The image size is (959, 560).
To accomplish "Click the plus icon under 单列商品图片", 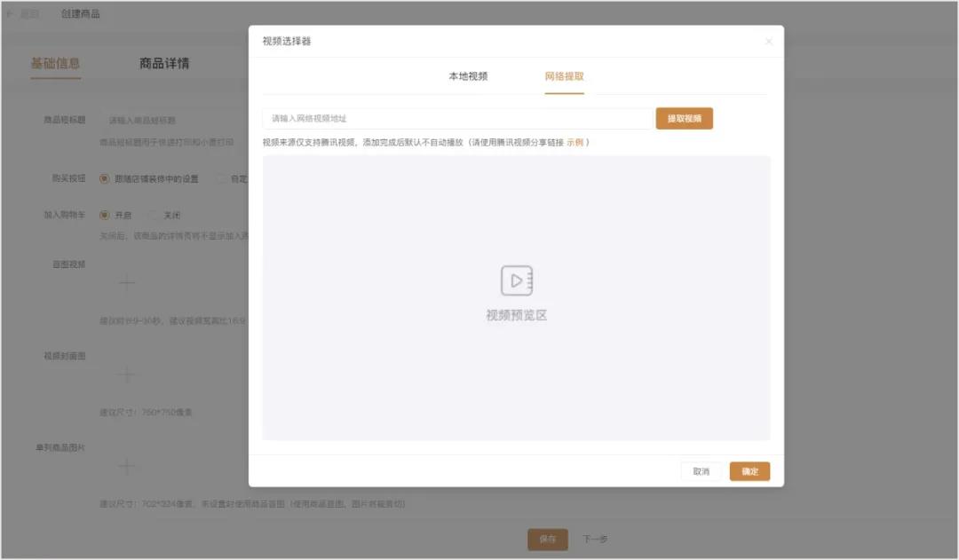I will pyautogui.click(x=127, y=467).
